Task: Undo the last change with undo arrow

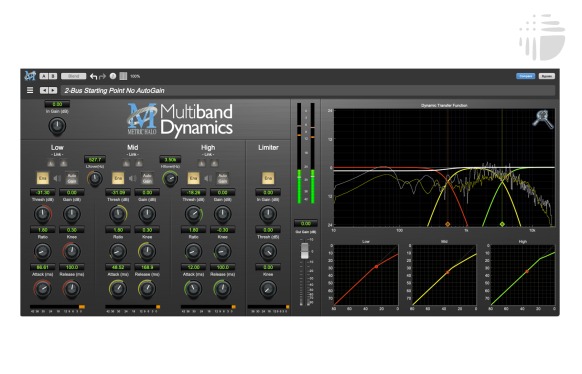Action: point(94,76)
